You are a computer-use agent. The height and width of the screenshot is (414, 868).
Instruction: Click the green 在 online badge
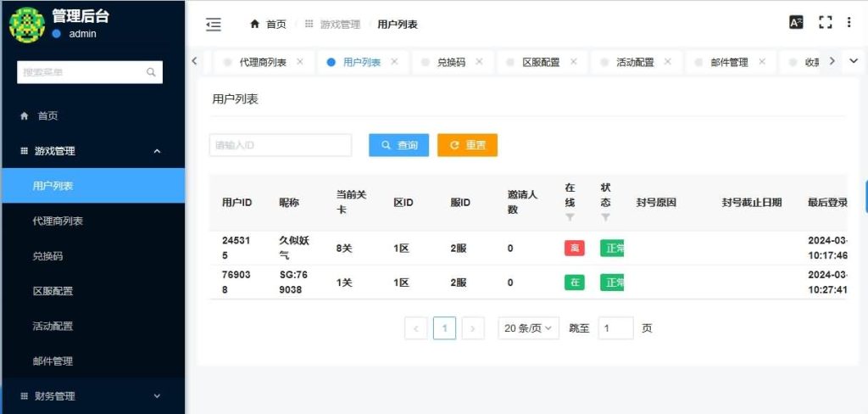575,283
